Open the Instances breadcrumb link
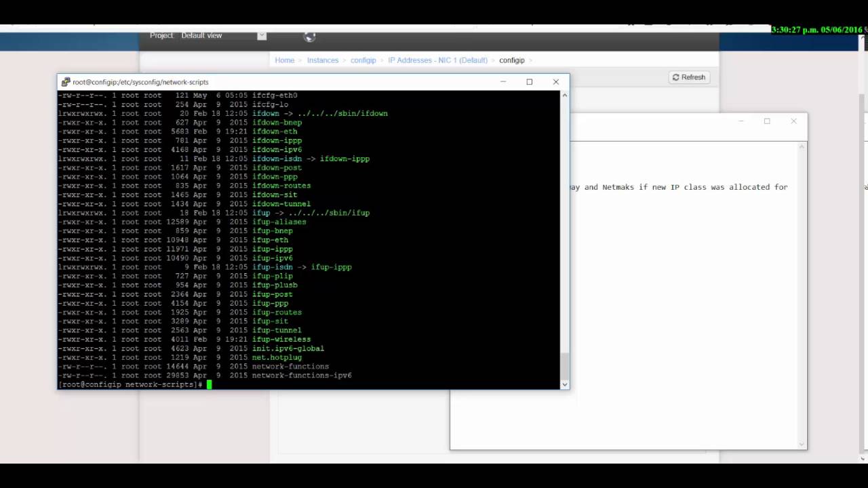 [x=323, y=60]
